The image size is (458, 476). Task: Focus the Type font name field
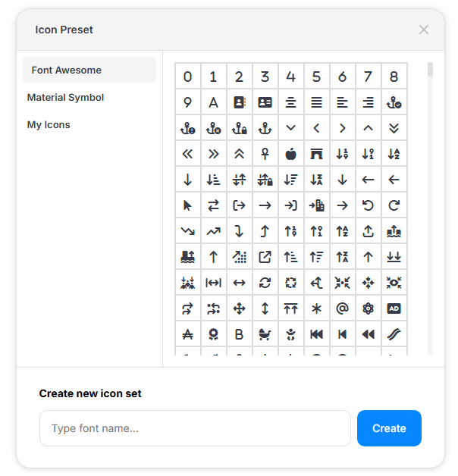tap(195, 428)
